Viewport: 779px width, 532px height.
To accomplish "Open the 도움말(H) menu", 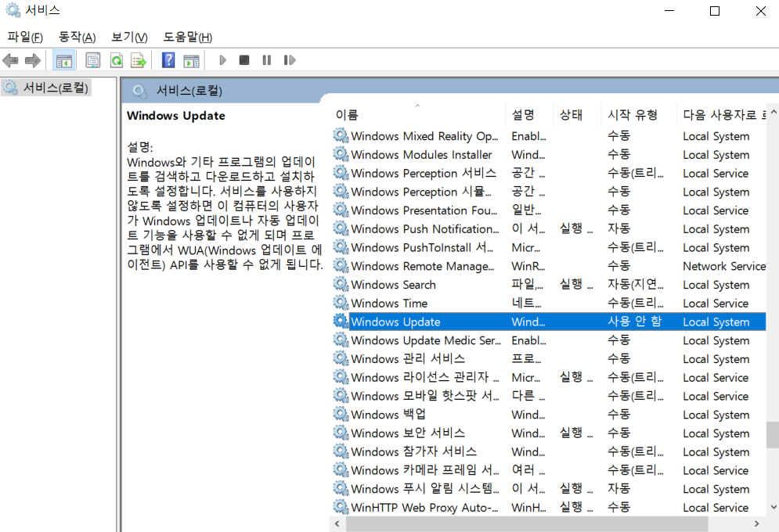I will (x=188, y=38).
